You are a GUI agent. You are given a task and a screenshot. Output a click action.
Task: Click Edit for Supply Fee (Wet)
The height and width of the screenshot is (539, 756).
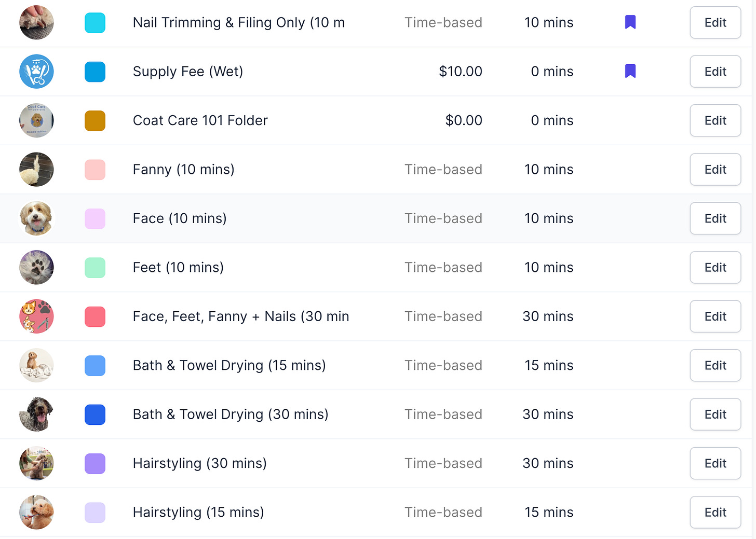715,72
